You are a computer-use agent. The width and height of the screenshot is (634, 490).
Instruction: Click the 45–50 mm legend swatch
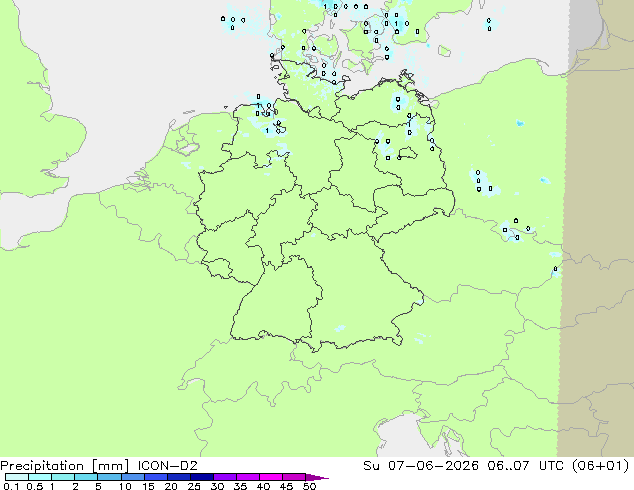pyautogui.click(x=294, y=477)
